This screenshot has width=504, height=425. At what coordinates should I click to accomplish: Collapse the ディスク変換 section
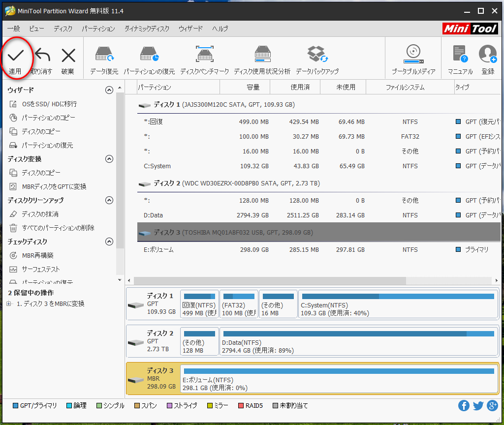(109, 159)
